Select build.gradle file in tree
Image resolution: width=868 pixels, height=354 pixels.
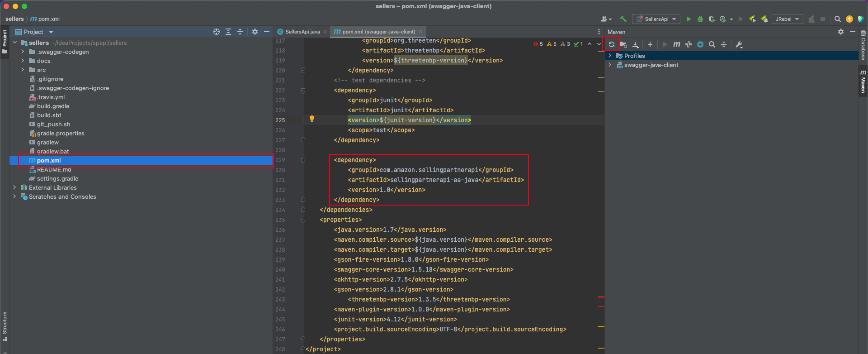[x=53, y=106]
